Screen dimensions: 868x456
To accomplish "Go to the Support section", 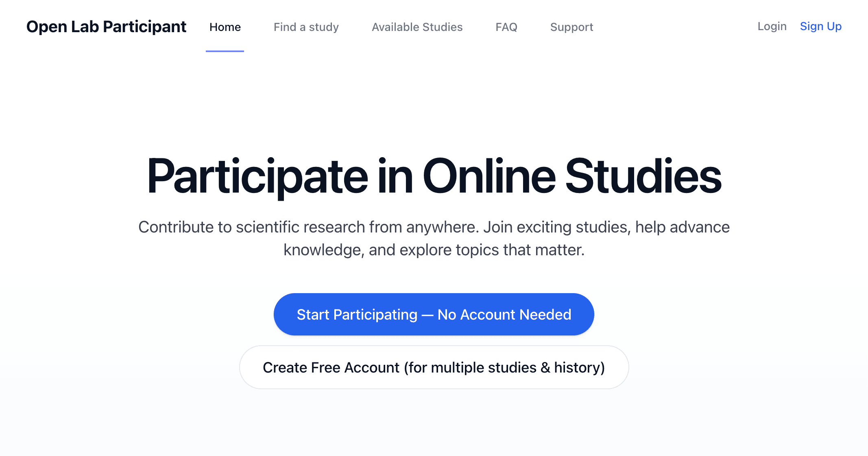I will pyautogui.click(x=571, y=27).
